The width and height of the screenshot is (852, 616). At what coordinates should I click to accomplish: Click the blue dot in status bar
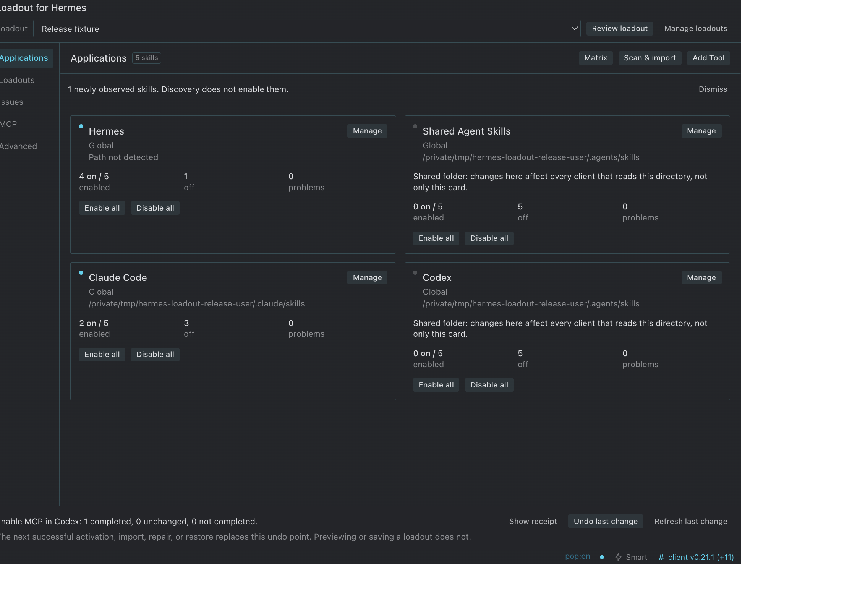coord(602,557)
